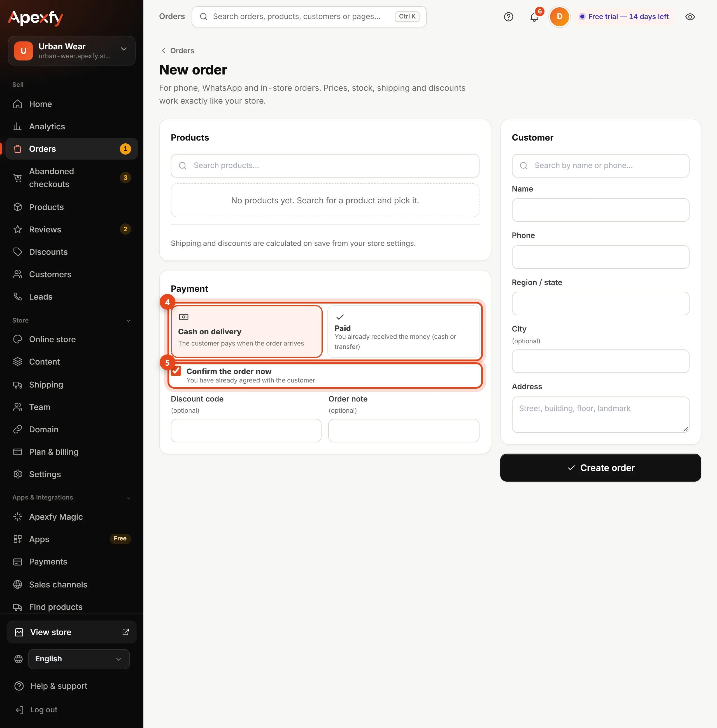
Task: Select Cash on delivery payment option
Action: (247, 331)
